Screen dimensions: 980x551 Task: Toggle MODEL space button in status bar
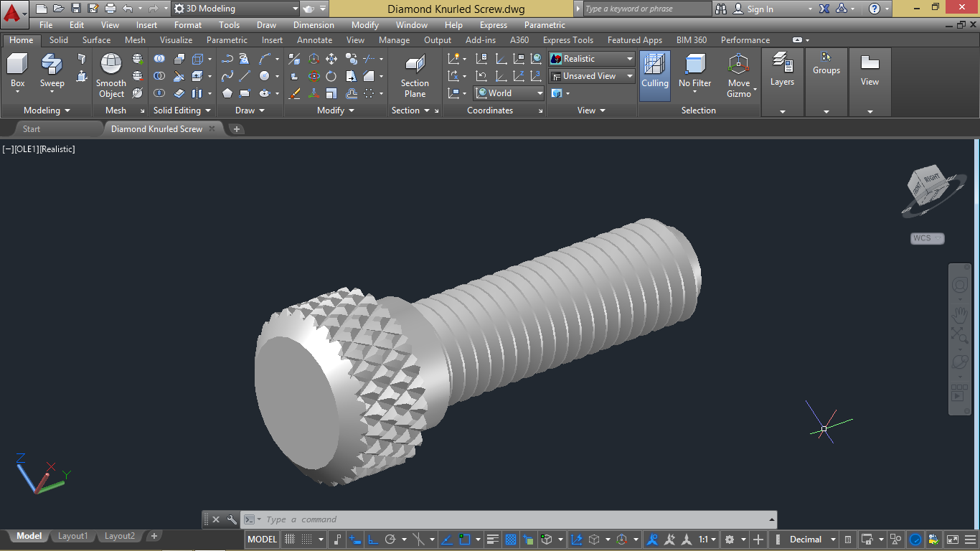[263, 539]
